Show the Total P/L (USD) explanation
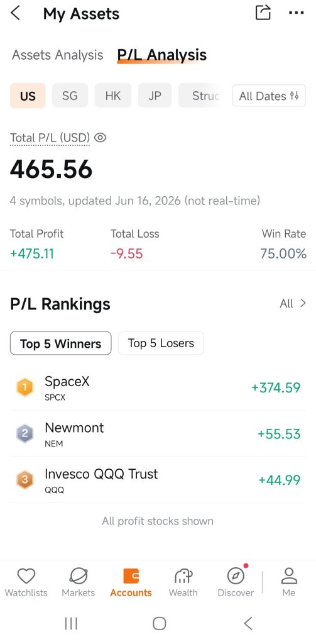The height and width of the screenshot is (644, 316). [x=50, y=138]
